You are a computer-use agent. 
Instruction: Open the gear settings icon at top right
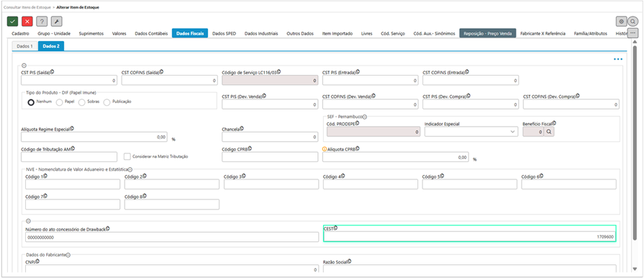coord(622,22)
